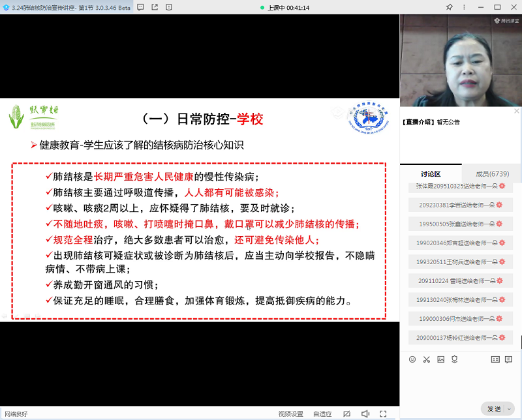The height and width of the screenshot is (420, 522).
Task: Close the 直播介绍 announcement panel
Action: pos(517,111)
